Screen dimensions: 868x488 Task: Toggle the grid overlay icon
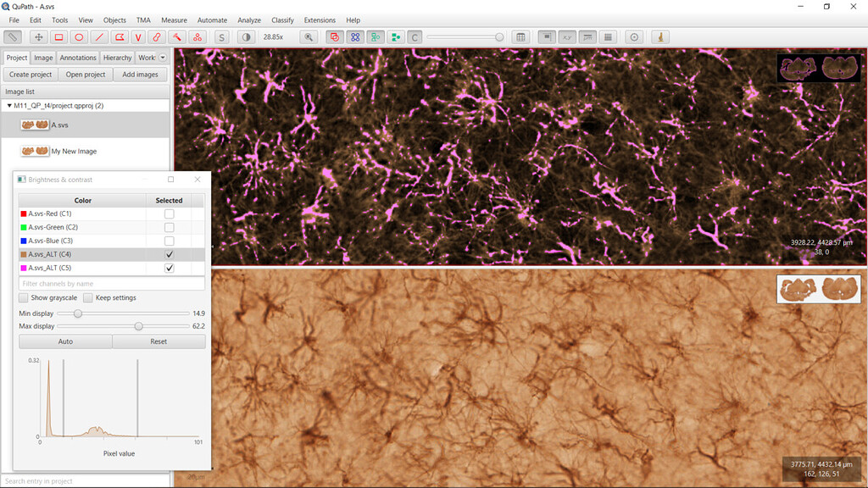tap(608, 37)
